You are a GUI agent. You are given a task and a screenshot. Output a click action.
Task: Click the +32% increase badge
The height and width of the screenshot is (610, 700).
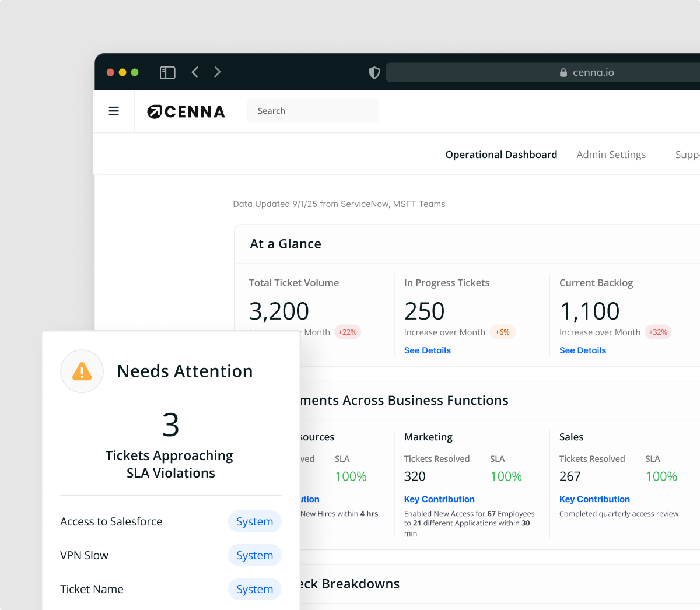coord(658,332)
